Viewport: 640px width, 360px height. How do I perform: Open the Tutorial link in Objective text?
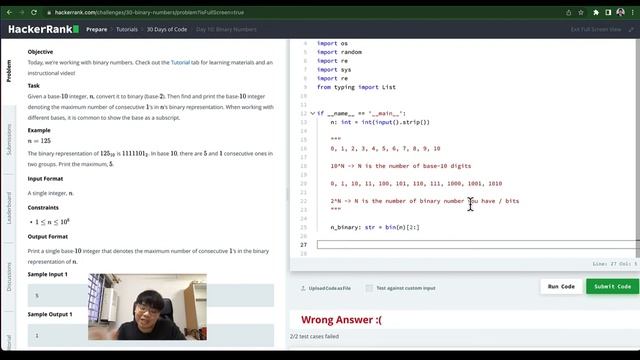180,62
